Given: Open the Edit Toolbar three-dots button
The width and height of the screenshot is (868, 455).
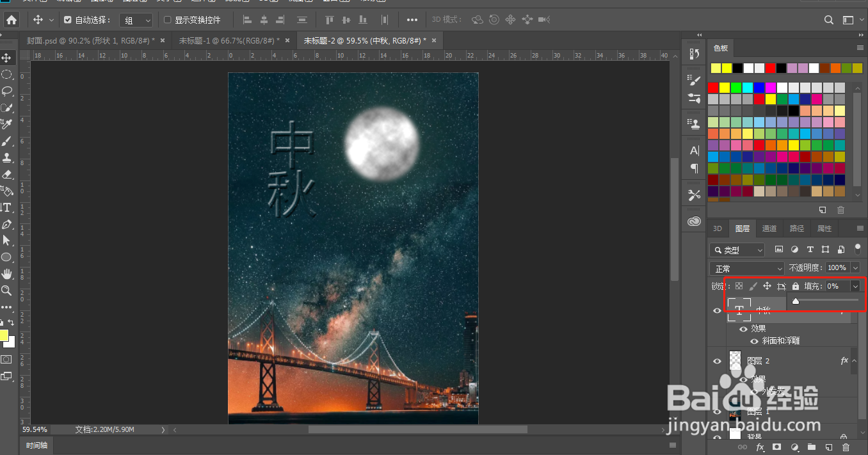Looking at the screenshot, I should point(7,307).
